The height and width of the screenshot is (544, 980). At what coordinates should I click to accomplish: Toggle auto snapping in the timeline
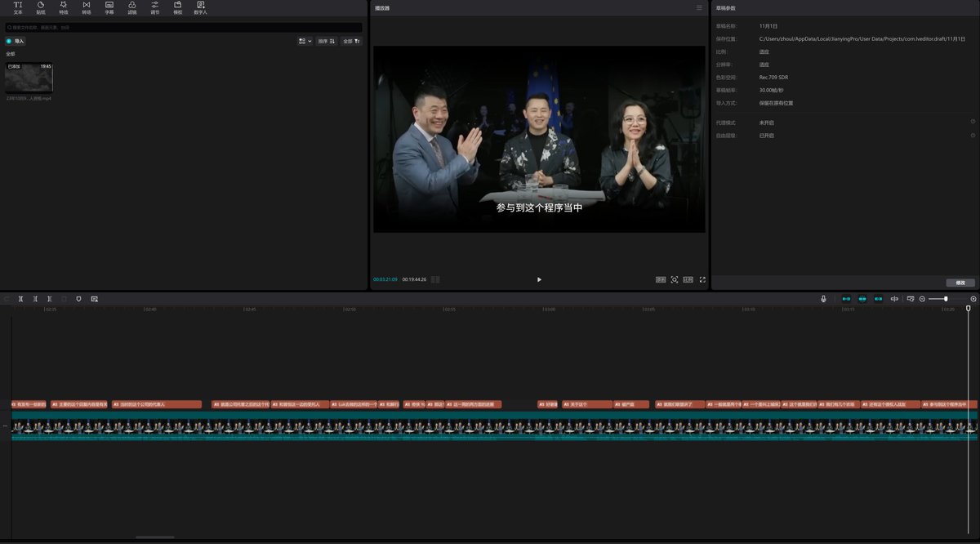point(862,299)
